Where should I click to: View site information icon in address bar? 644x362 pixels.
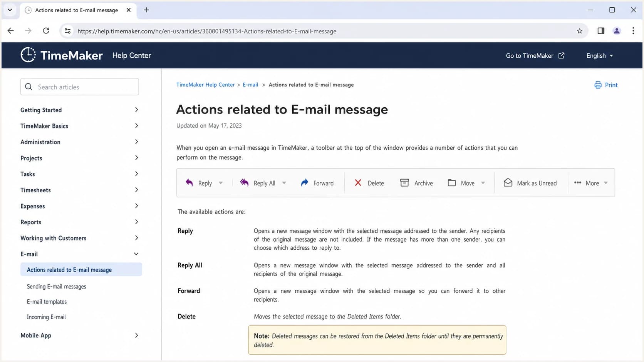click(x=67, y=31)
